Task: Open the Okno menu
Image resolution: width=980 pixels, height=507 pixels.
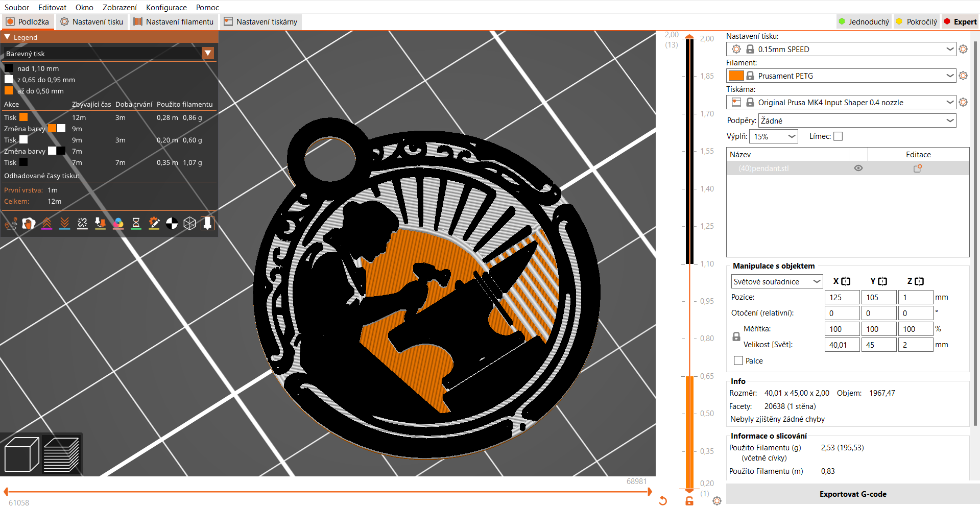Action: pos(84,7)
